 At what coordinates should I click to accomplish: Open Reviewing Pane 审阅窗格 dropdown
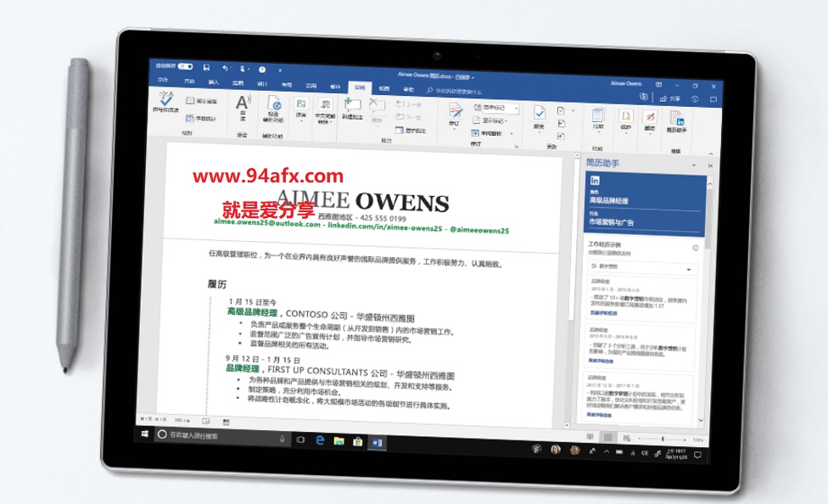(492, 133)
